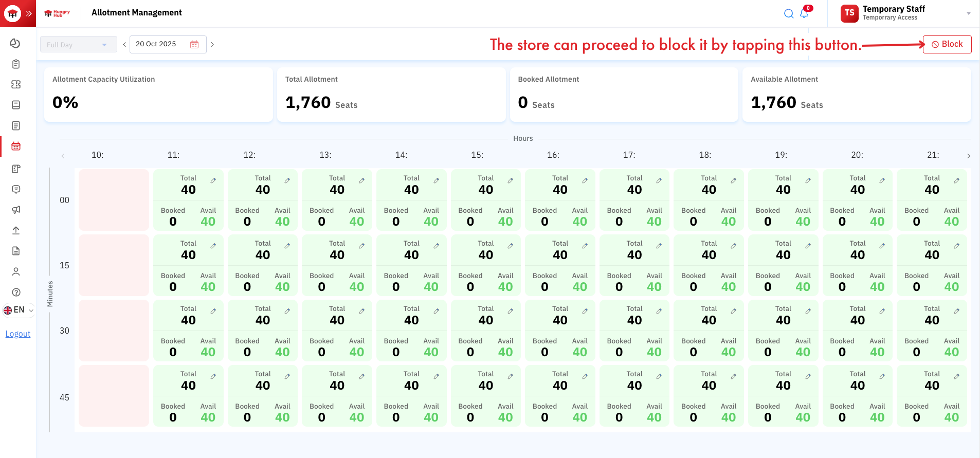Open the Full Day dropdown

point(78,45)
